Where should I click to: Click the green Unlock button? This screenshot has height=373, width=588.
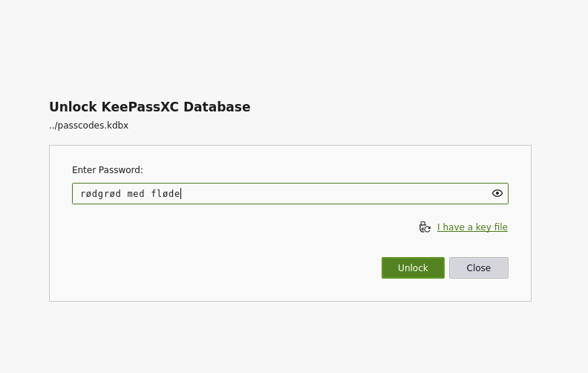tap(413, 268)
